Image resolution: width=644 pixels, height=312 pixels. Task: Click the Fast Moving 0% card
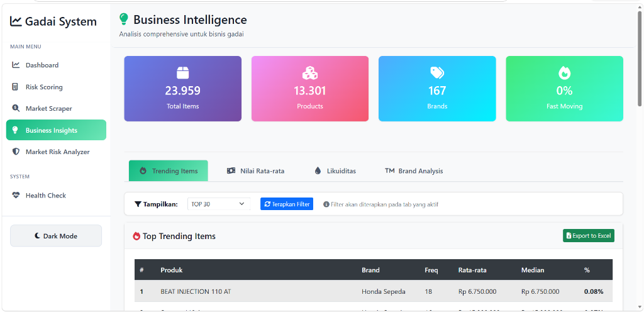564,89
